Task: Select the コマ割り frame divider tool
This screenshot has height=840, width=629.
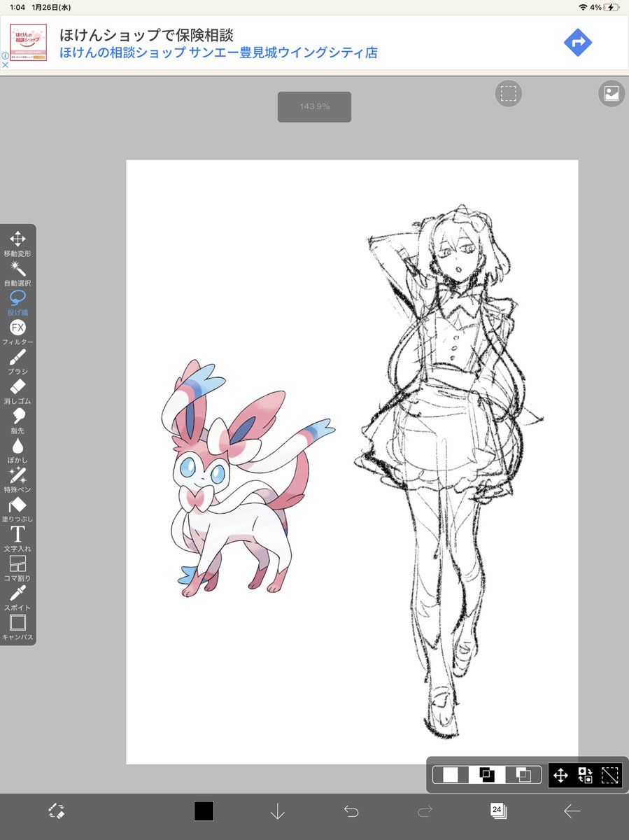Action: pyautogui.click(x=17, y=568)
